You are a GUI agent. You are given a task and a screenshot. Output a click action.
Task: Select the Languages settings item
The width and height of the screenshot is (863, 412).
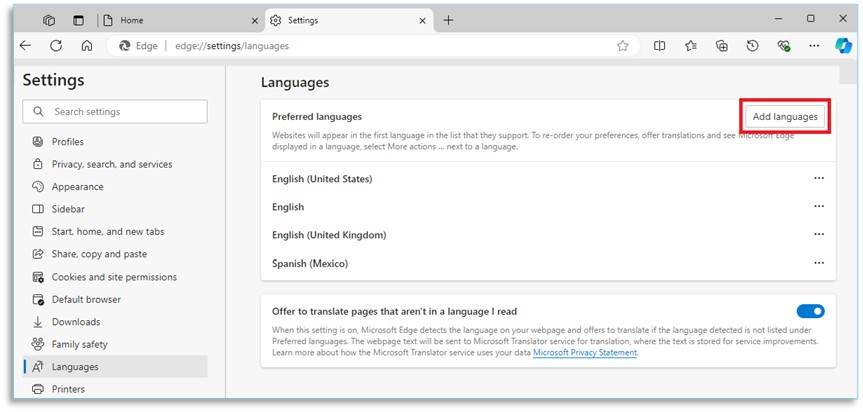click(115, 366)
